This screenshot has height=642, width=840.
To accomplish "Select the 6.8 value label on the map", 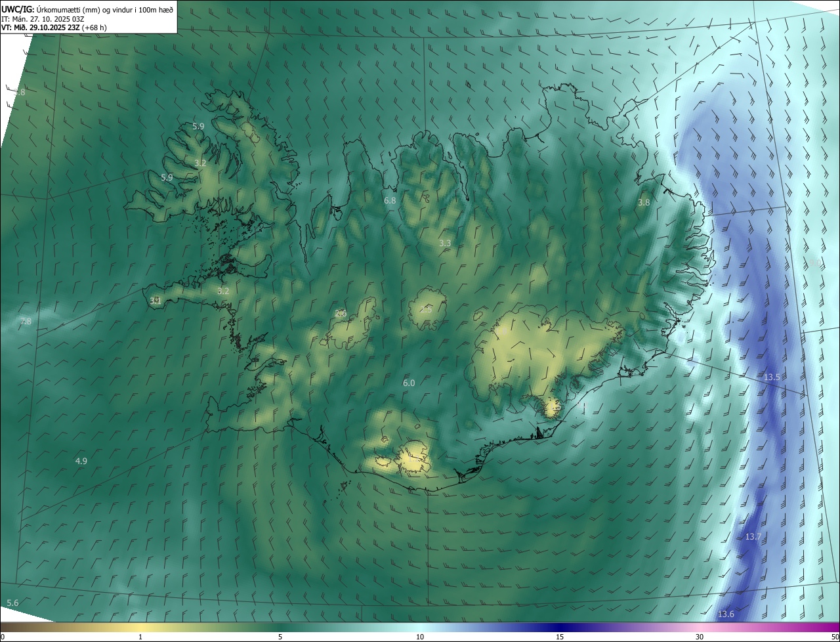I will pos(390,200).
